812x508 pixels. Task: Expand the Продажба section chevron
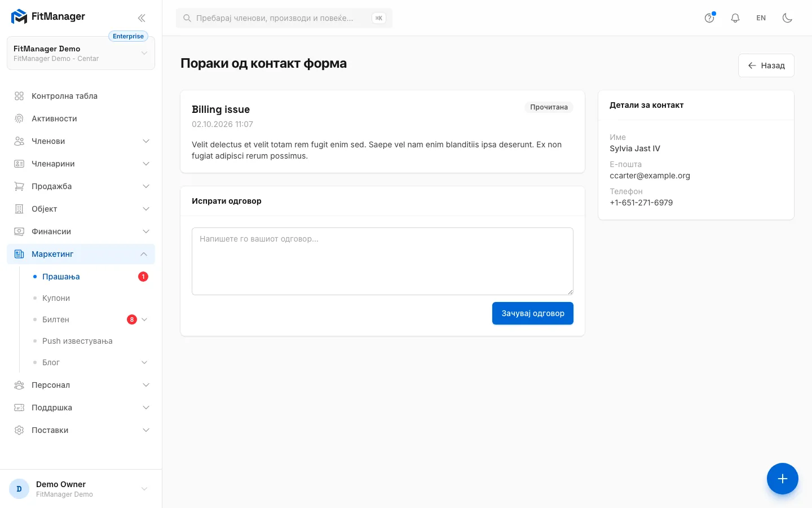click(x=146, y=186)
